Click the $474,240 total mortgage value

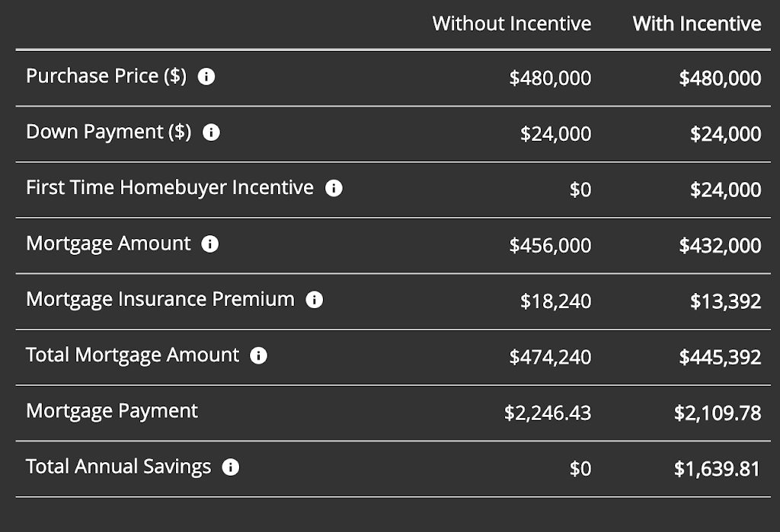coord(550,356)
